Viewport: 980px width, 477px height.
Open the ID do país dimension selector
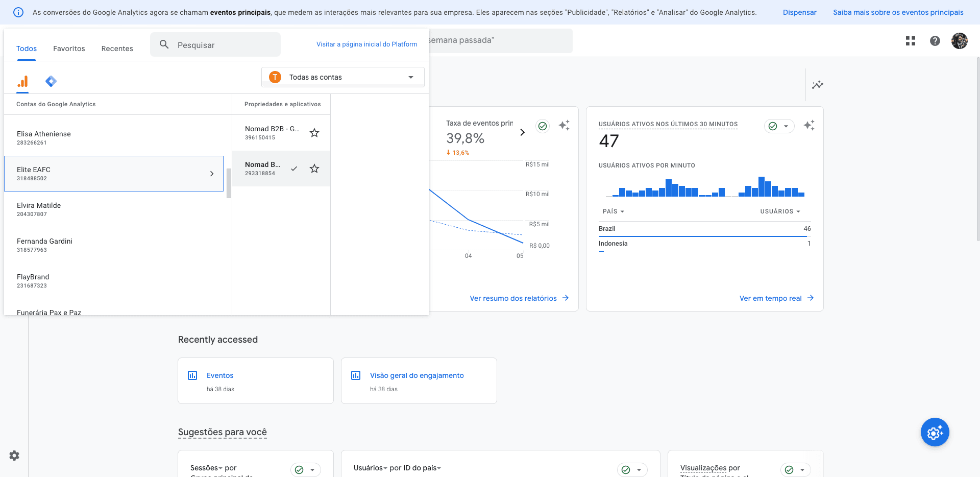pos(422,468)
